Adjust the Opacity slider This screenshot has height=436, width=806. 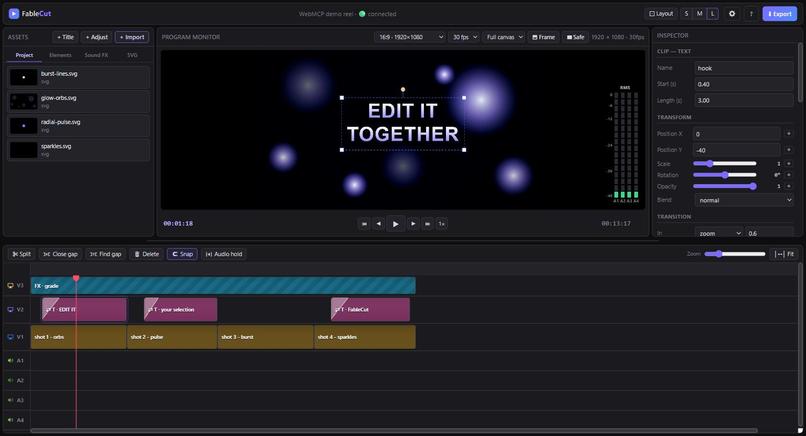725,186
